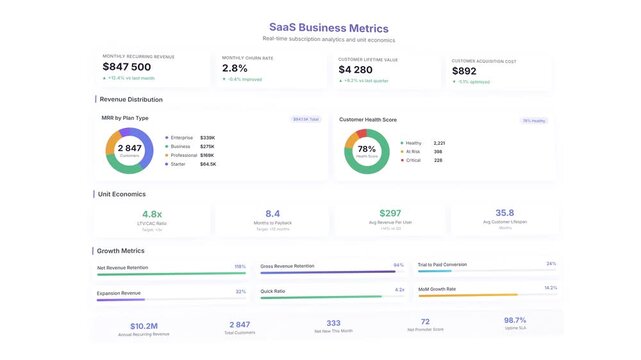
Task: Click the $64.5K Starter value
Action: click(x=208, y=164)
